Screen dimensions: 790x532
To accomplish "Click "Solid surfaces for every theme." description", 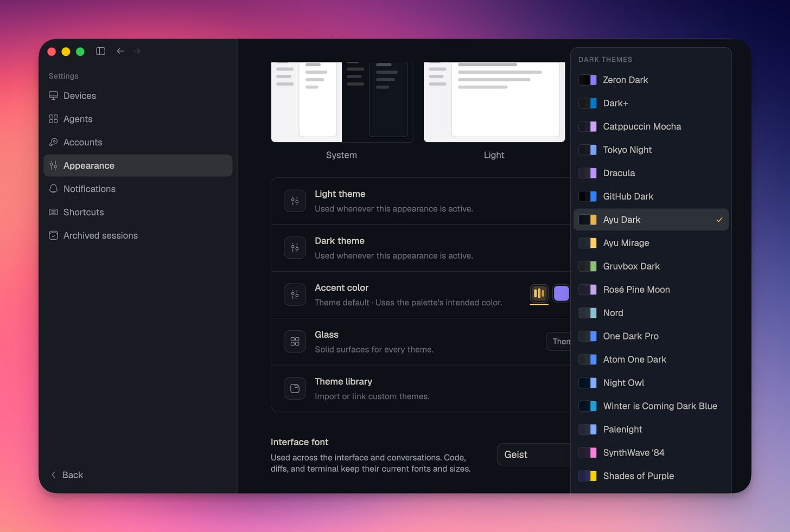I will click(374, 350).
